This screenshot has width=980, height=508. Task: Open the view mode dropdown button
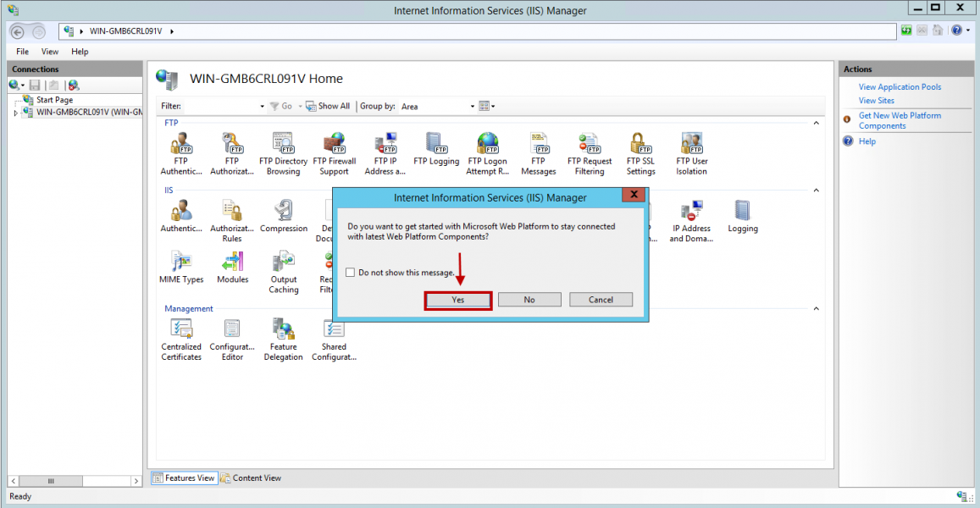click(487, 106)
